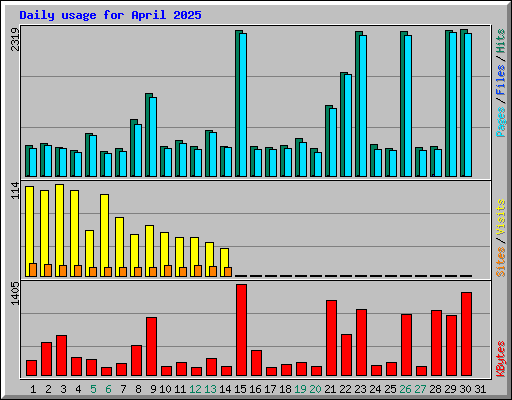Click the red KBytes bar for day 3

pyautogui.click(x=61, y=356)
